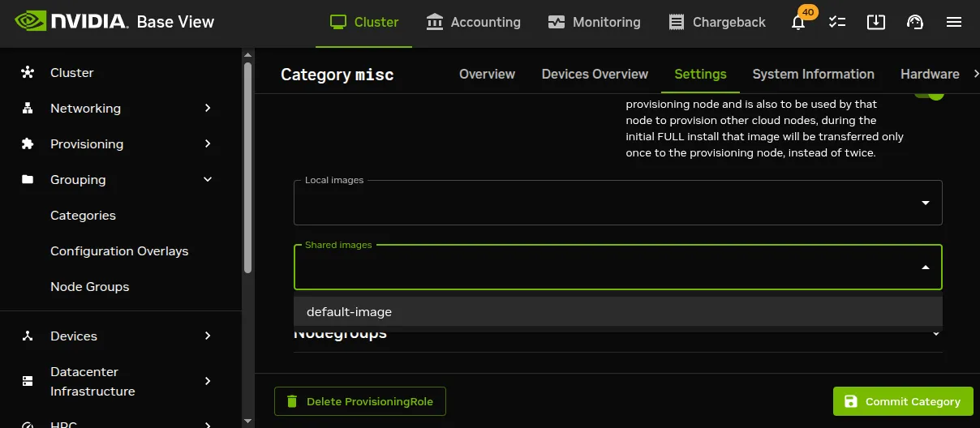Click the Base View title text
The width and height of the screenshot is (980, 428).
click(x=175, y=22)
